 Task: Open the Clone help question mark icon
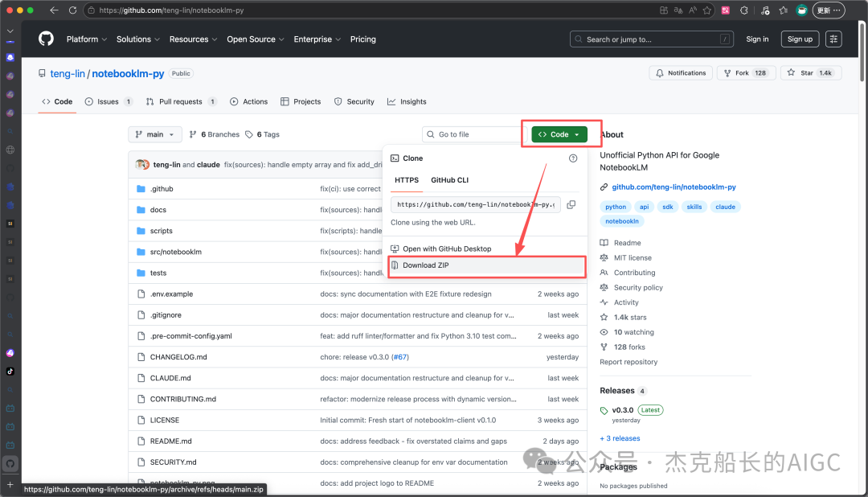click(x=573, y=158)
